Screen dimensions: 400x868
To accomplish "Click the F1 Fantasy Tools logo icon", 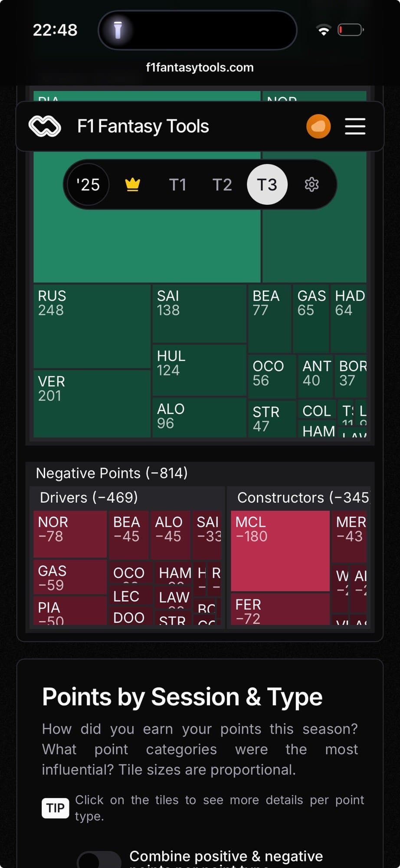I will click(x=45, y=126).
